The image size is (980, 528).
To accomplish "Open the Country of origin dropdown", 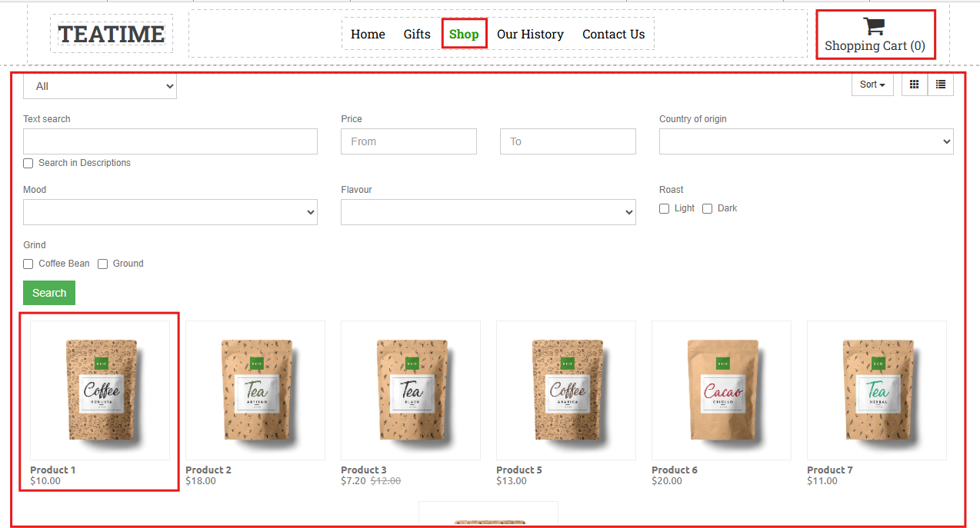I will (x=805, y=141).
